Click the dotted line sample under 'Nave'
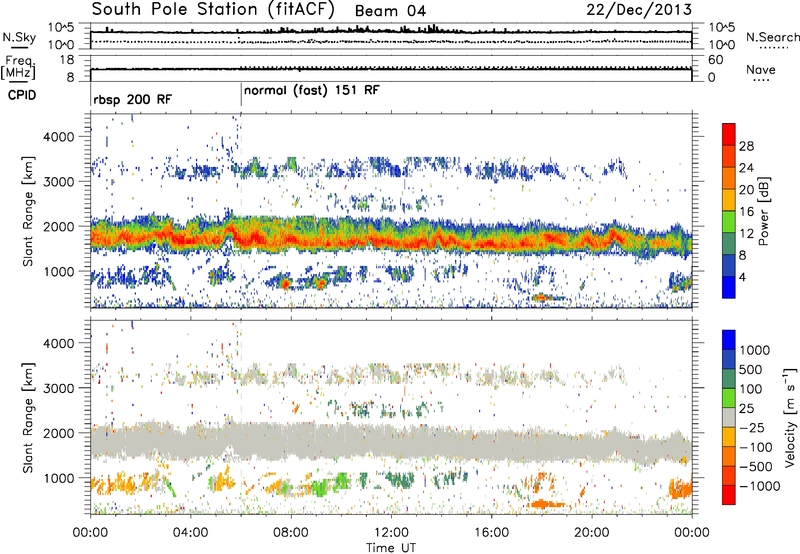 (761, 79)
